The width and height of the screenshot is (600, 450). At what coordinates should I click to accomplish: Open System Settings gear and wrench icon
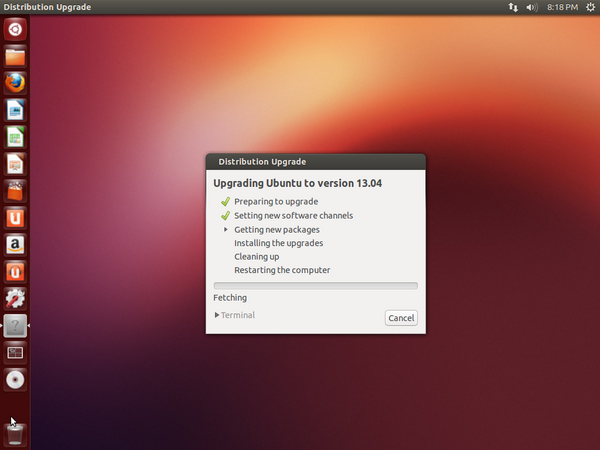coord(15,299)
